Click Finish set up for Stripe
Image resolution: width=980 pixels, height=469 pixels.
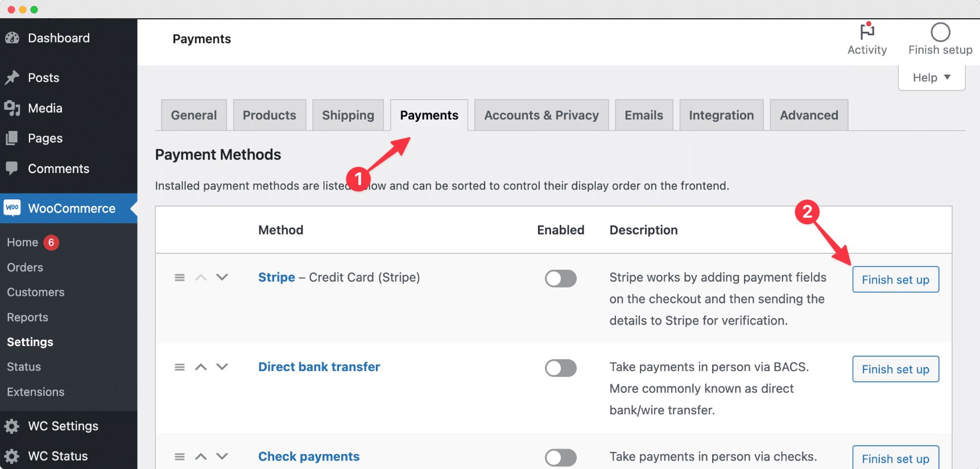click(x=895, y=279)
